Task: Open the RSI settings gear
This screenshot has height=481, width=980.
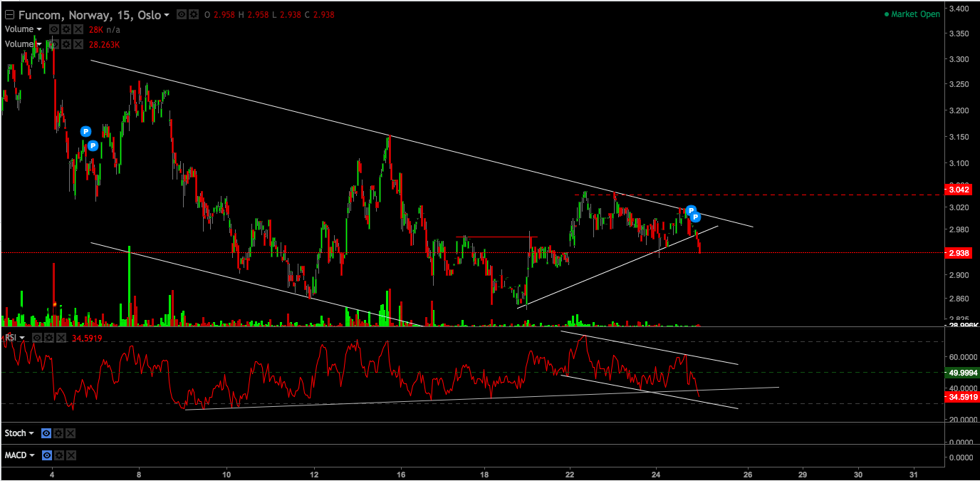Action: [x=49, y=338]
